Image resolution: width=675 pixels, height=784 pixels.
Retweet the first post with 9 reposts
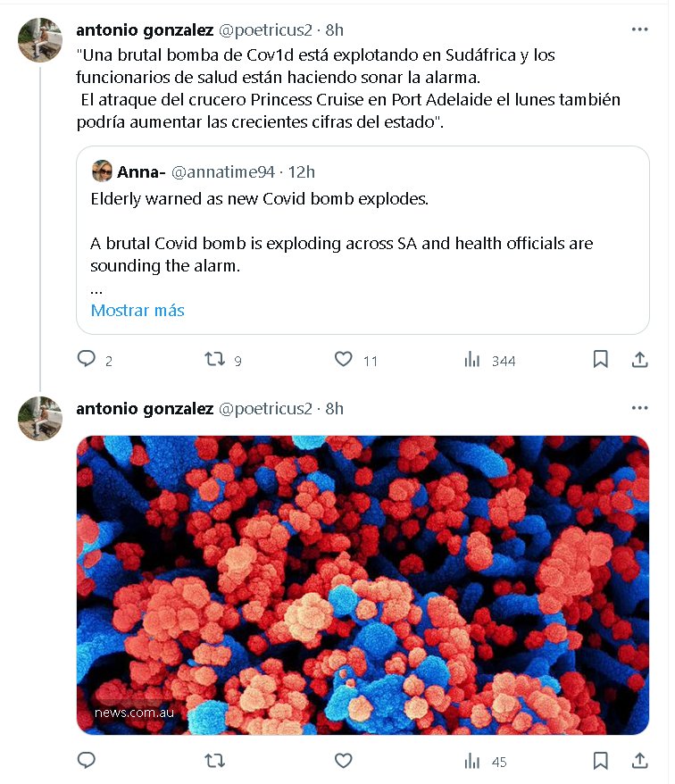pos(215,360)
